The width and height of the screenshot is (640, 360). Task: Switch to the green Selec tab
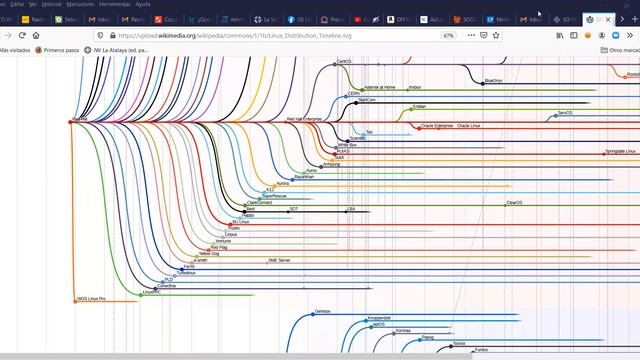[x=67, y=19]
